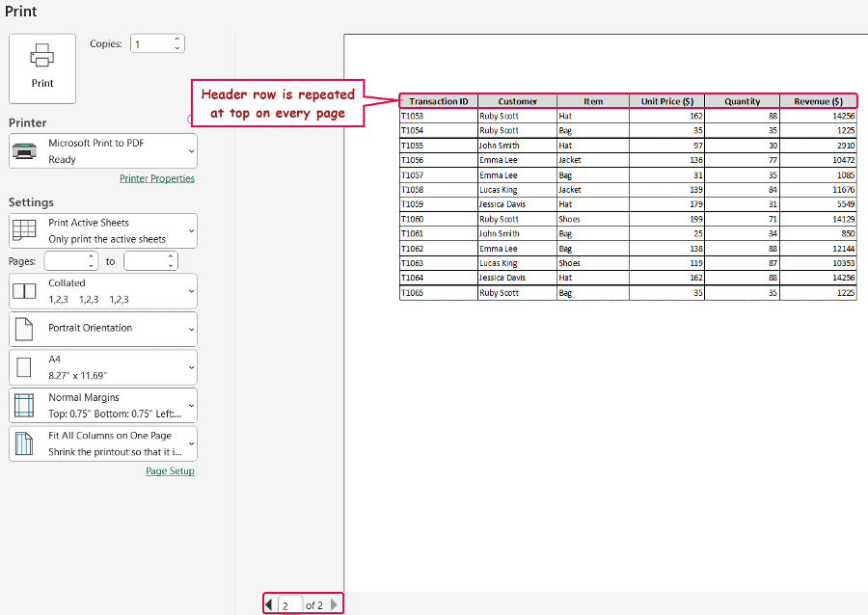Screen dimensions: 868x615
Task: Click the Unit Price ($) header in preview
Action: [667, 101]
